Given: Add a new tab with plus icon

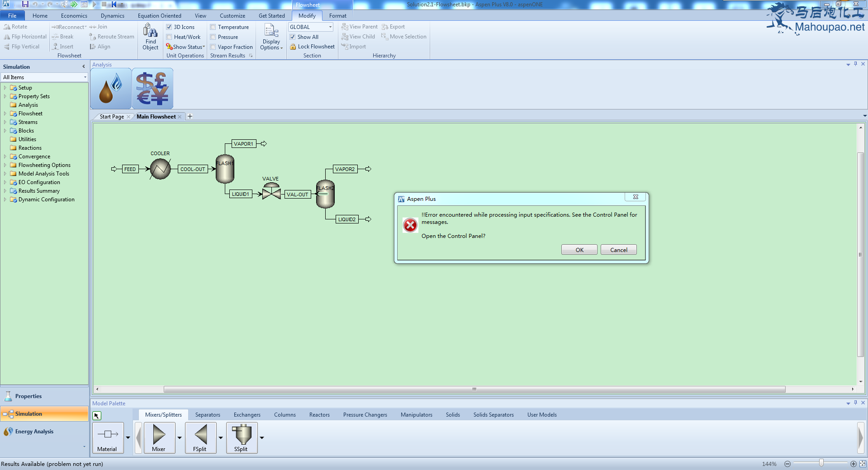Looking at the screenshot, I should coord(190,116).
